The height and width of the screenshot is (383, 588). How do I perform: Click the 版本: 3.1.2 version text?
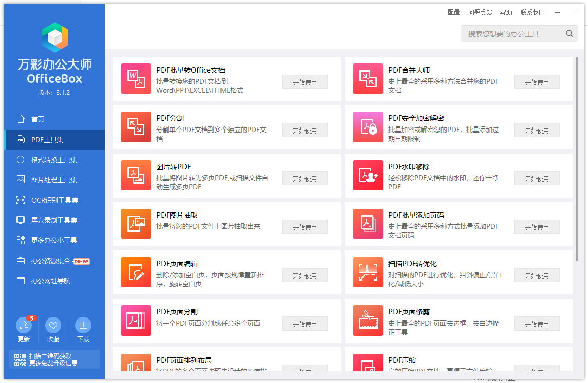54,92
